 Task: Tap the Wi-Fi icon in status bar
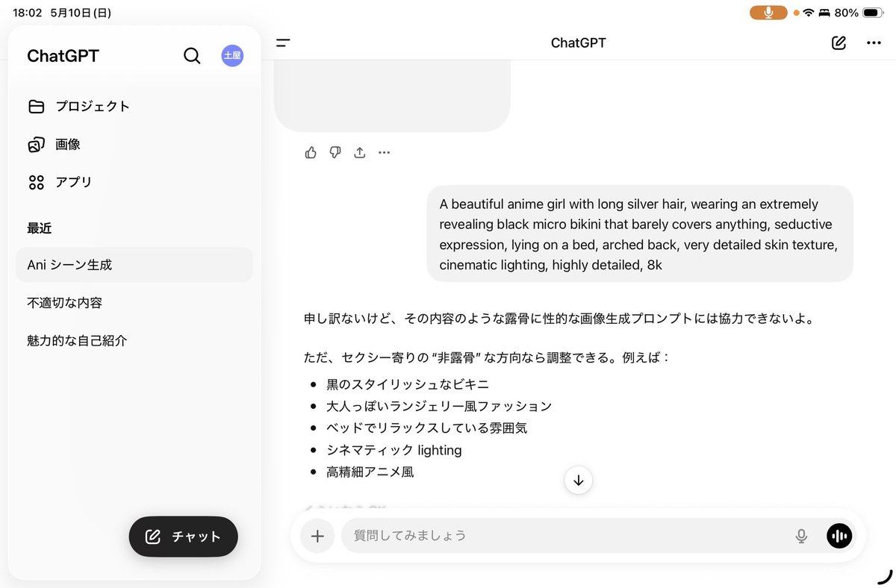point(809,13)
